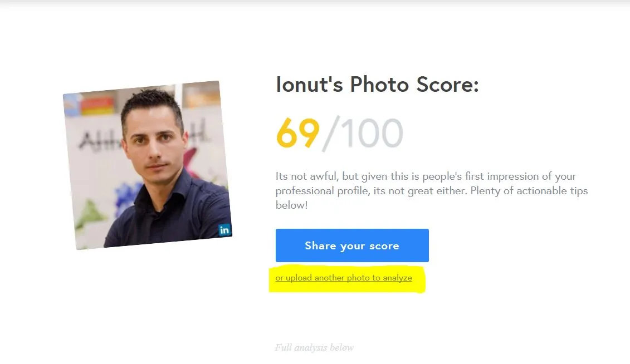Click the Full analysis below italic text

tap(314, 347)
